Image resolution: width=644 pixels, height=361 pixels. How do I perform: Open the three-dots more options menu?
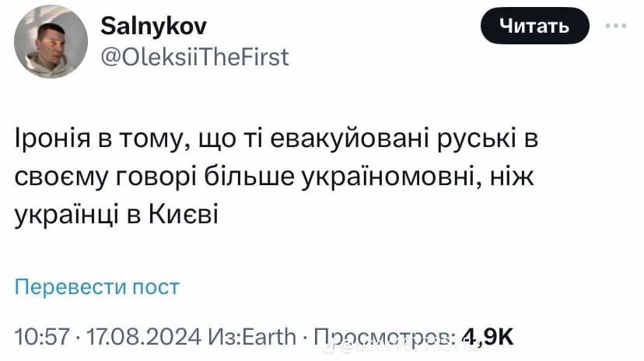pyautogui.click(x=620, y=26)
